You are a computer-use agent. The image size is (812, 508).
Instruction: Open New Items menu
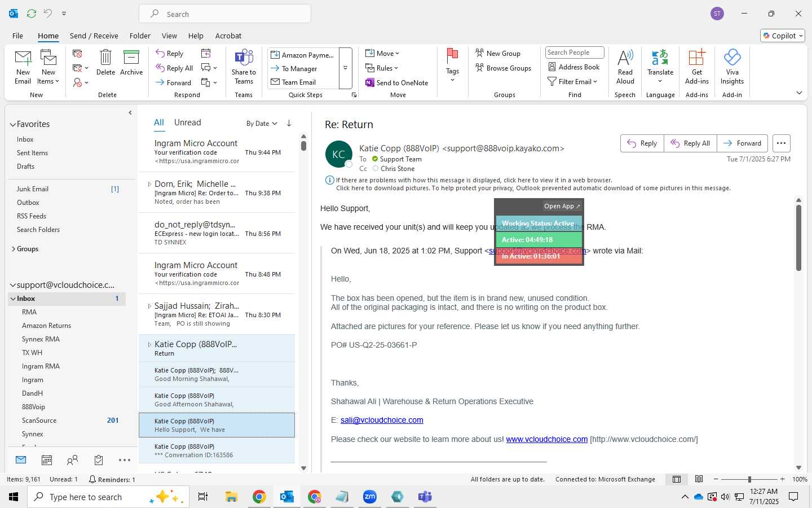pyautogui.click(x=48, y=67)
